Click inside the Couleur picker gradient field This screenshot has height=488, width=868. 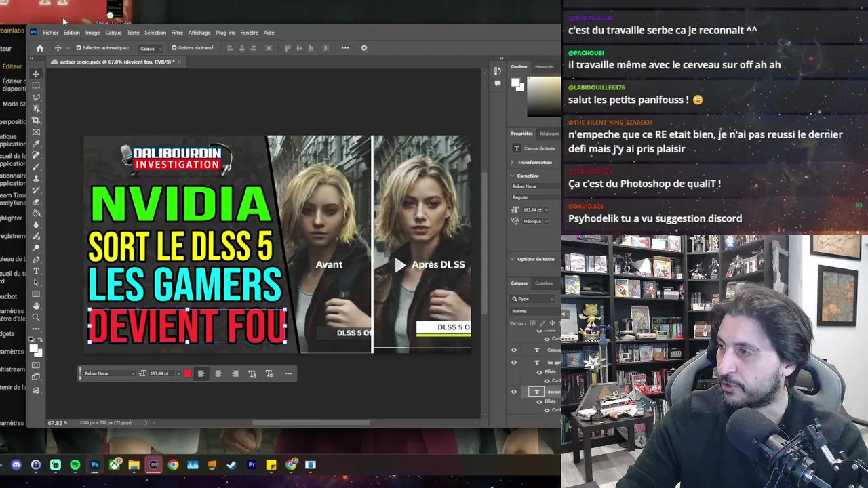click(545, 96)
